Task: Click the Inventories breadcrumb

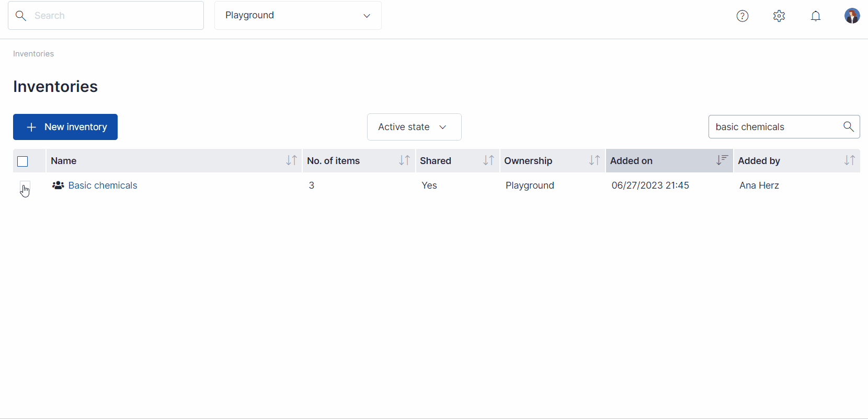Action: [33, 54]
